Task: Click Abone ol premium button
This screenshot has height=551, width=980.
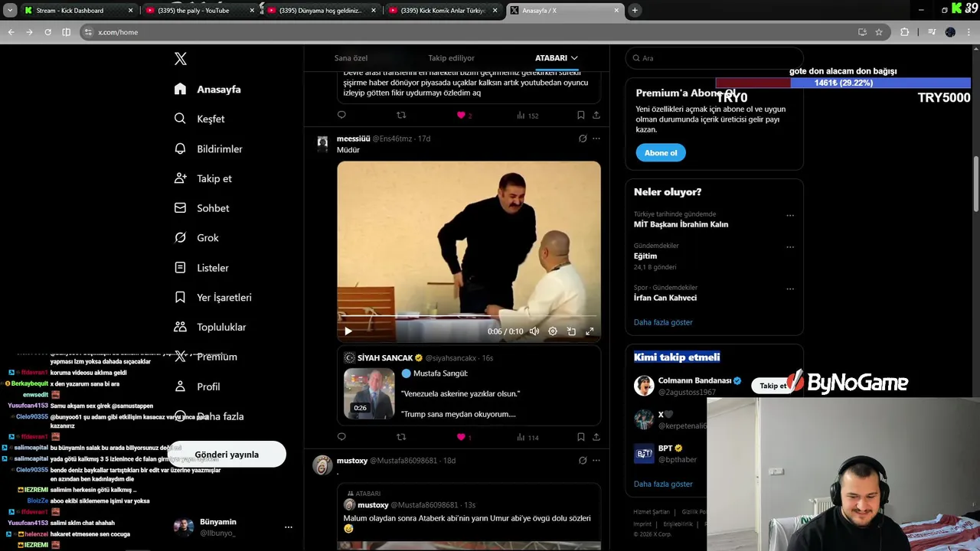Action: (x=661, y=152)
